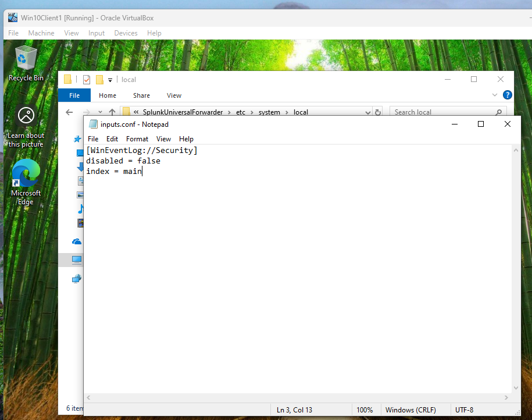
Task: Select the OneDrive cloud icon in Explorer sidebar
Action: 77,241
